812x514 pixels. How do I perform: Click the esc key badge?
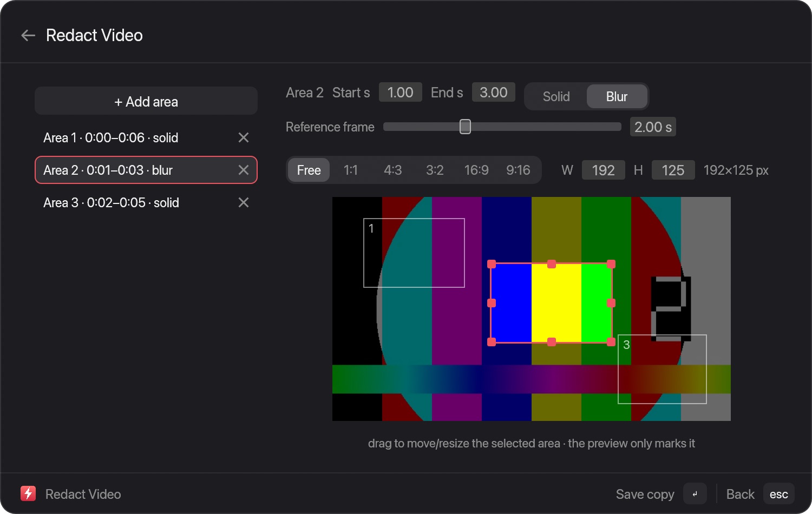point(779,493)
